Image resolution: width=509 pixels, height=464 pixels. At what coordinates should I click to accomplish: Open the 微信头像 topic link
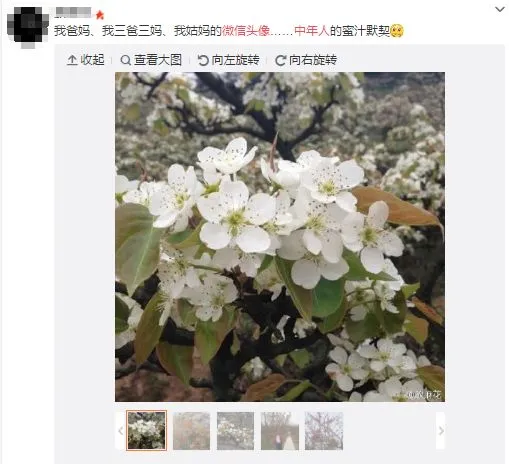(246, 31)
